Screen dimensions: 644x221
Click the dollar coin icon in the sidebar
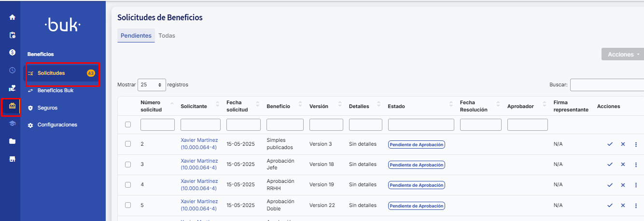(13, 52)
